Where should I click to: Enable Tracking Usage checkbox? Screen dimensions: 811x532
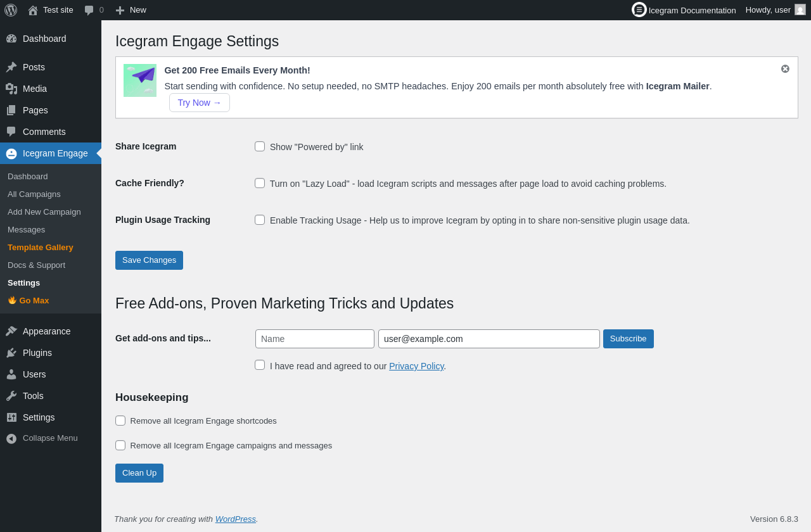pyautogui.click(x=260, y=220)
